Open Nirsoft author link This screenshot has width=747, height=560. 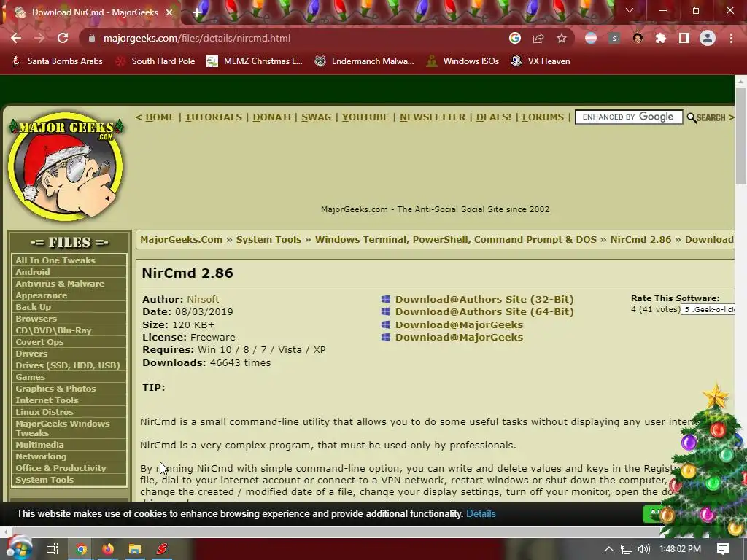[x=203, y=299]
